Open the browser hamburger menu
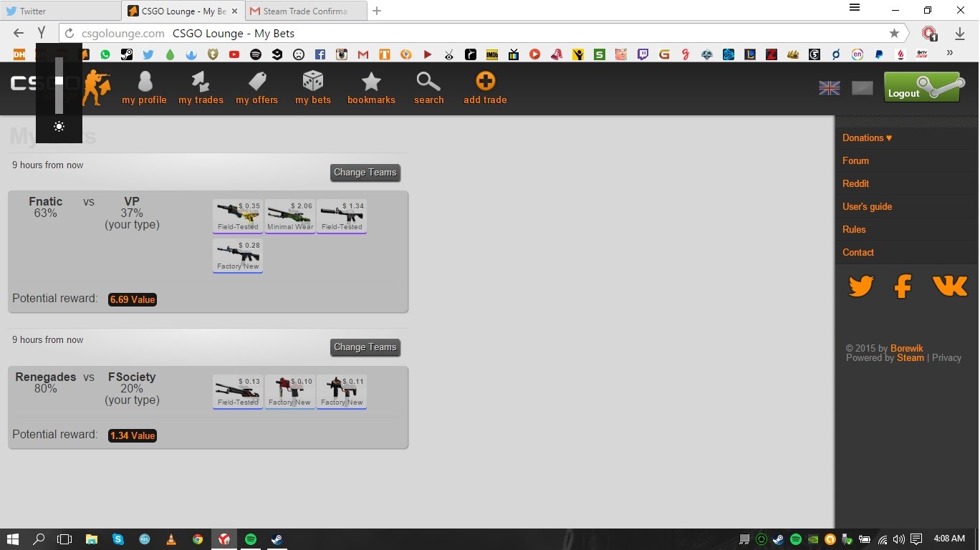Viewport: 980px width, 550px height. pyautogui.click(x=855, y=8)
